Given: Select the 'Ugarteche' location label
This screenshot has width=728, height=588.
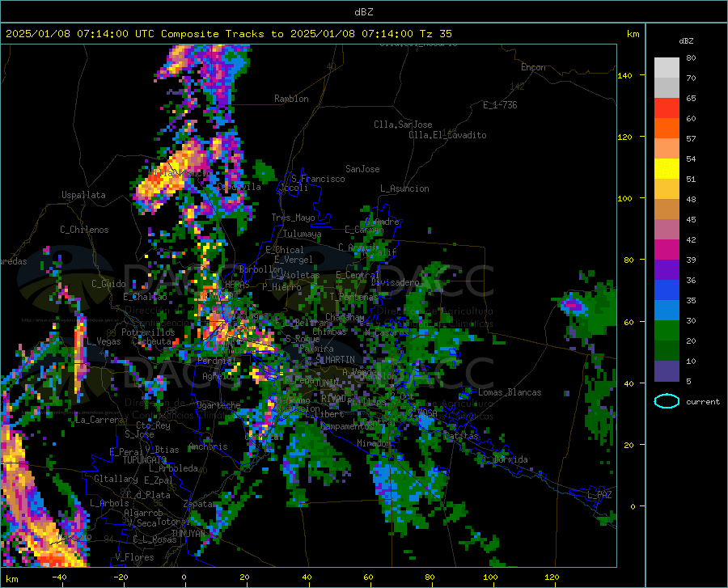Looking at the screenshot, I should click(218, 404).
